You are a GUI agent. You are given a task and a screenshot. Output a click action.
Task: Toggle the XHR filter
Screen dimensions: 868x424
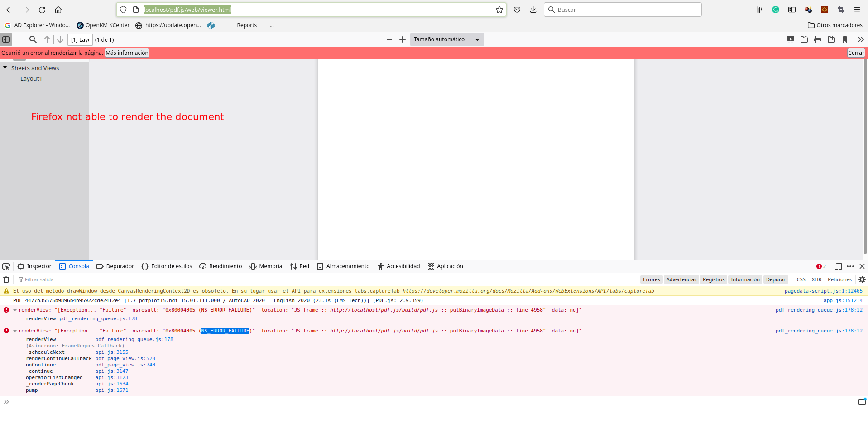816,279
